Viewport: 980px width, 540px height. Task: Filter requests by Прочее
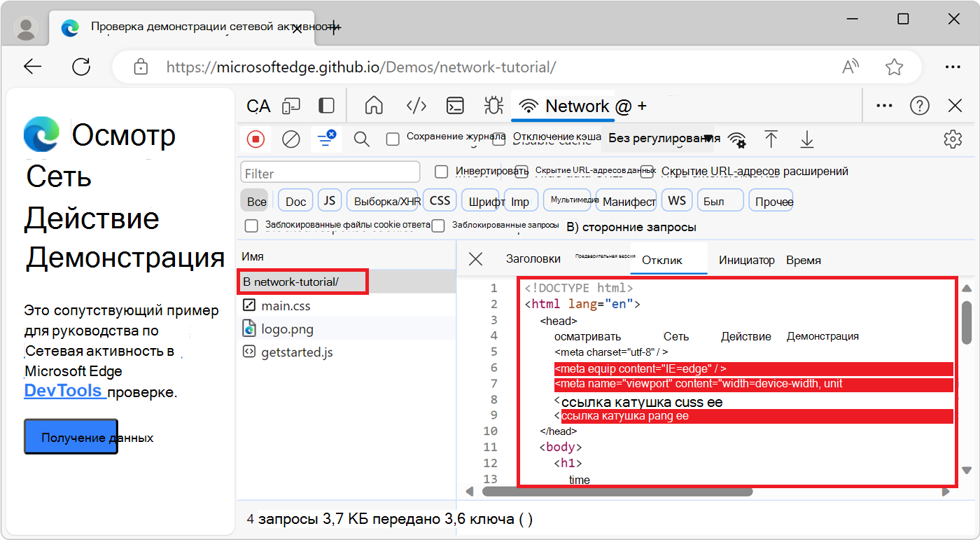771,202
